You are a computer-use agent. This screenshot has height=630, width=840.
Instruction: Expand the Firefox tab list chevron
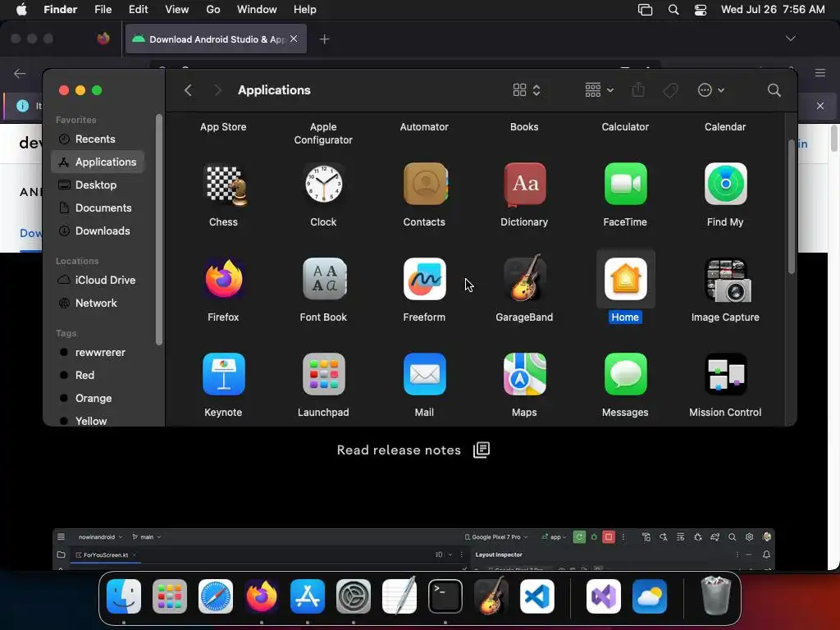coord(790,39)
